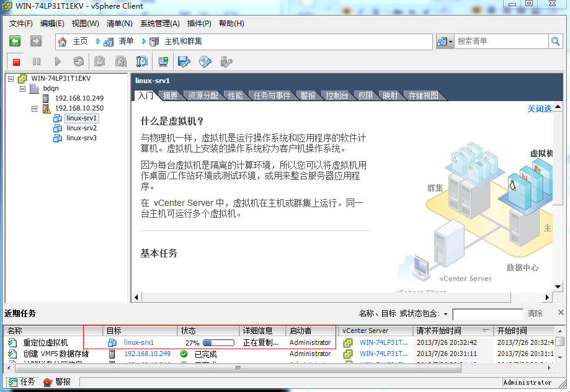
Task: Click the Reset refresh toolbar icon
Action: pyautogui.click(x=78, y=61)
